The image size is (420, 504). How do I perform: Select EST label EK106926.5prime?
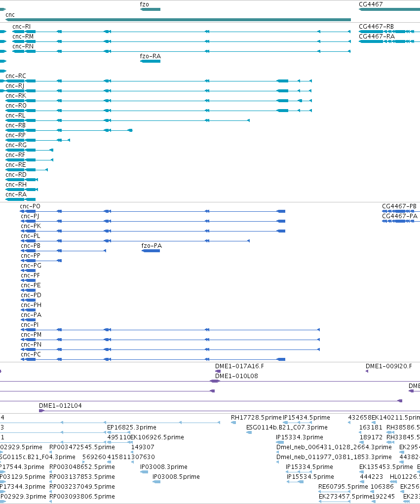coord(157,437)
